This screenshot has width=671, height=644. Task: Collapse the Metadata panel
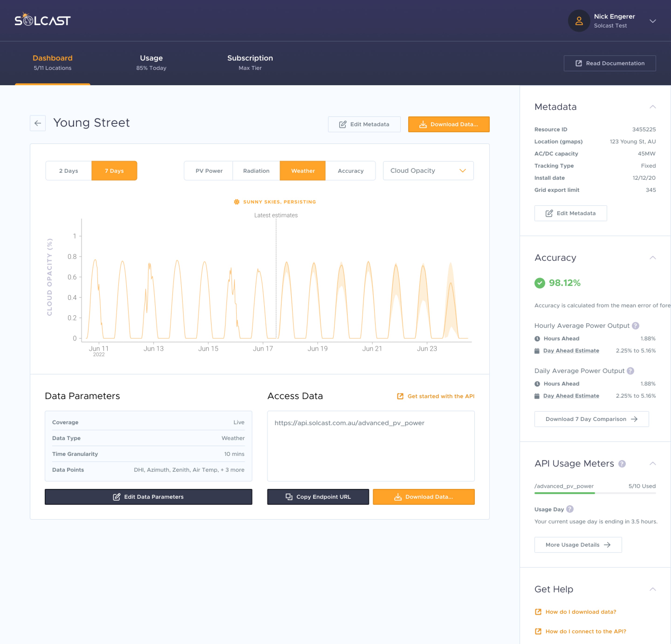coord(653,107)
